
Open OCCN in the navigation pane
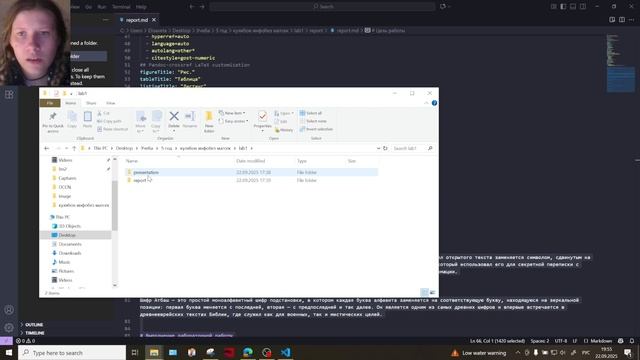tap(64, 187)
